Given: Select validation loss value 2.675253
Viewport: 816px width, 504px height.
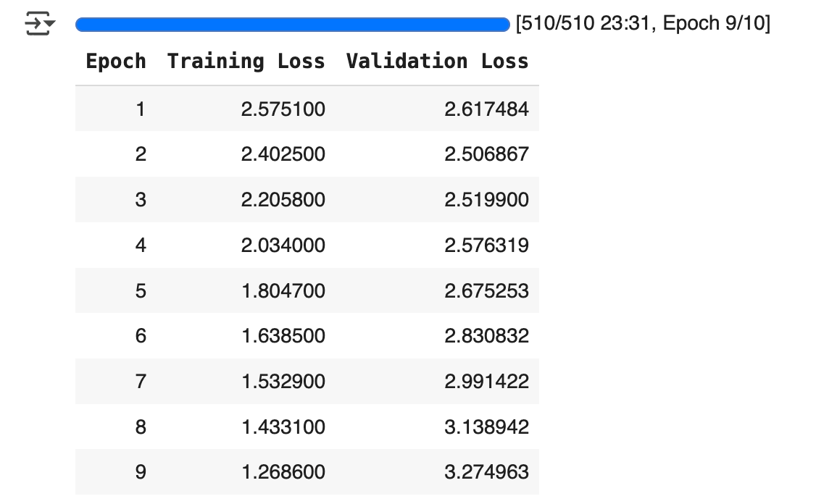Looking at the screenshot, I should (487, 291).
